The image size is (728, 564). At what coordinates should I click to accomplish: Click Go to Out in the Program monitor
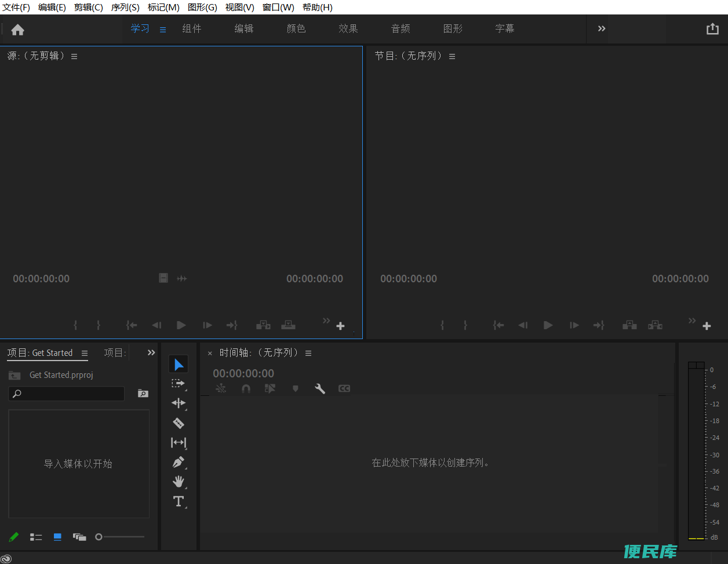point(599,325)
